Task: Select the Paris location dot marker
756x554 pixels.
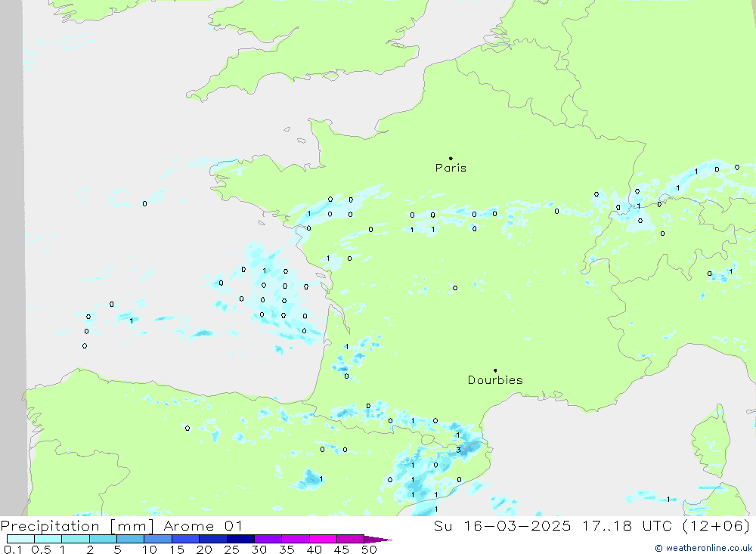Action: tap(451, 158)
